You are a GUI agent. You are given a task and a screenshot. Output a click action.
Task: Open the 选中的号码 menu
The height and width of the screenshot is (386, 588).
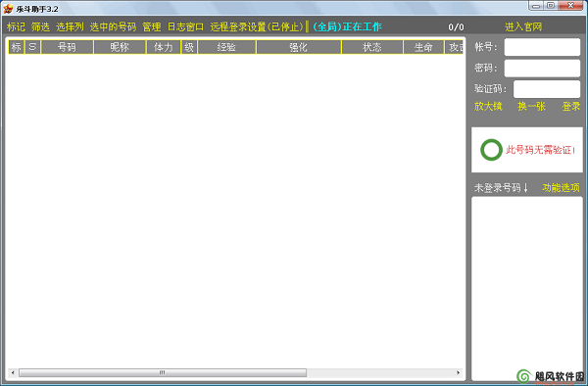113,27
